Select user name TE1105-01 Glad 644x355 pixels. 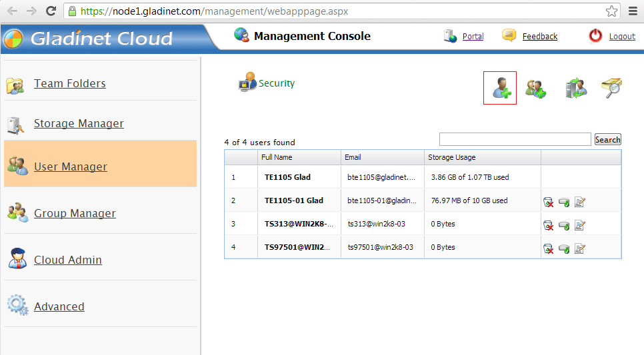(x=293, y=200)
